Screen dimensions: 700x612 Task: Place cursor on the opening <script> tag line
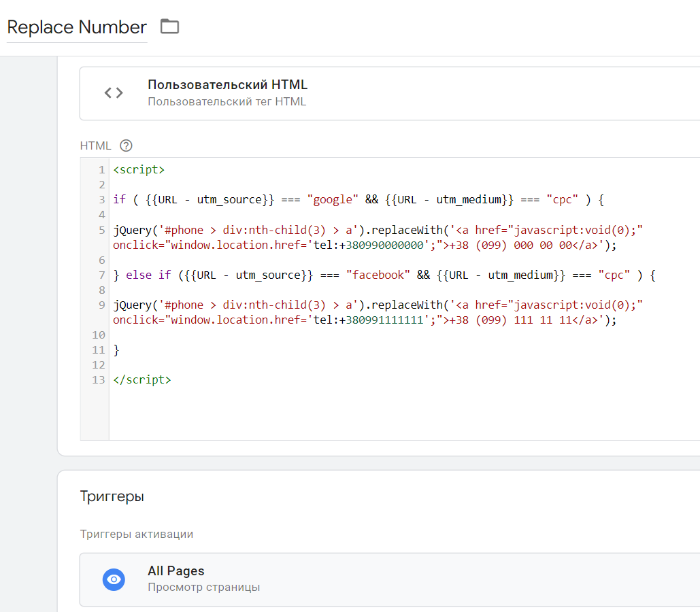pos(139,170)
